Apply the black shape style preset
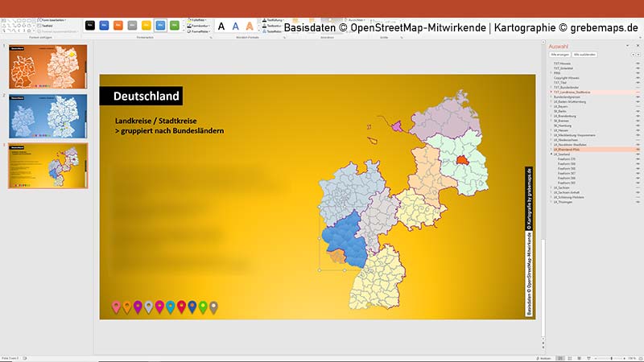The height and width of the screenshot is (362, 644). pyautogui.click(x=90, y=26)
